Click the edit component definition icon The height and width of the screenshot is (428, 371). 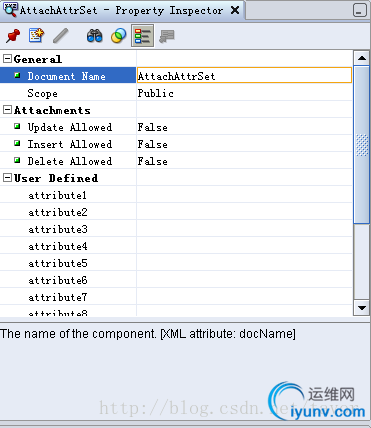pyautogui.click(x=36, y=36)
